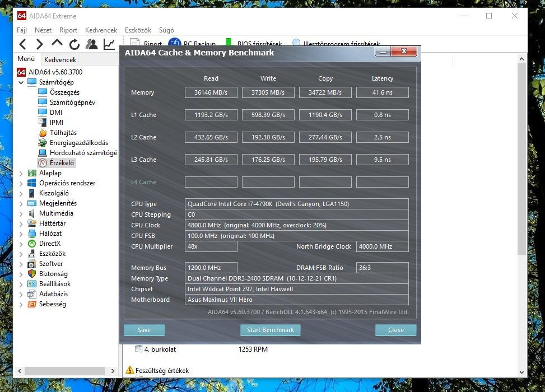Click the Memory Latency 41.6 ns field
The image size is (545, 392).
point(383,92)
